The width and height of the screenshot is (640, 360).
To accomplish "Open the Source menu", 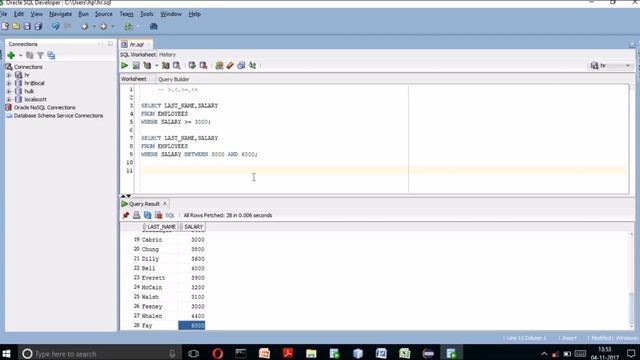I will click(104, 14).
